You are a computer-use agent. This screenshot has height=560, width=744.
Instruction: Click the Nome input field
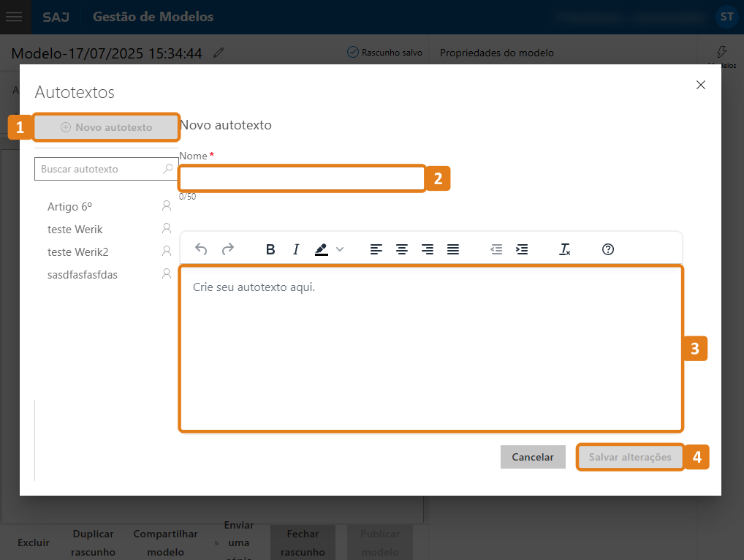tap(301, 178)
